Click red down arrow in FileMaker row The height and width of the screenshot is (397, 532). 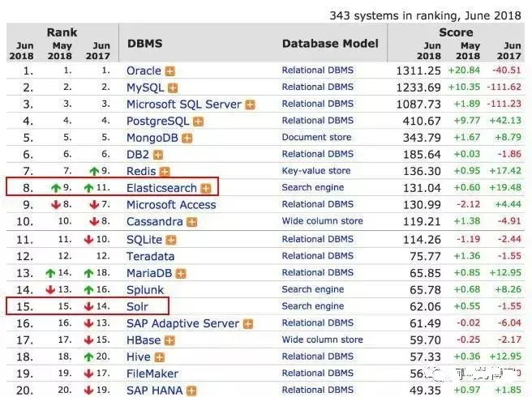(x=88, y=374)
